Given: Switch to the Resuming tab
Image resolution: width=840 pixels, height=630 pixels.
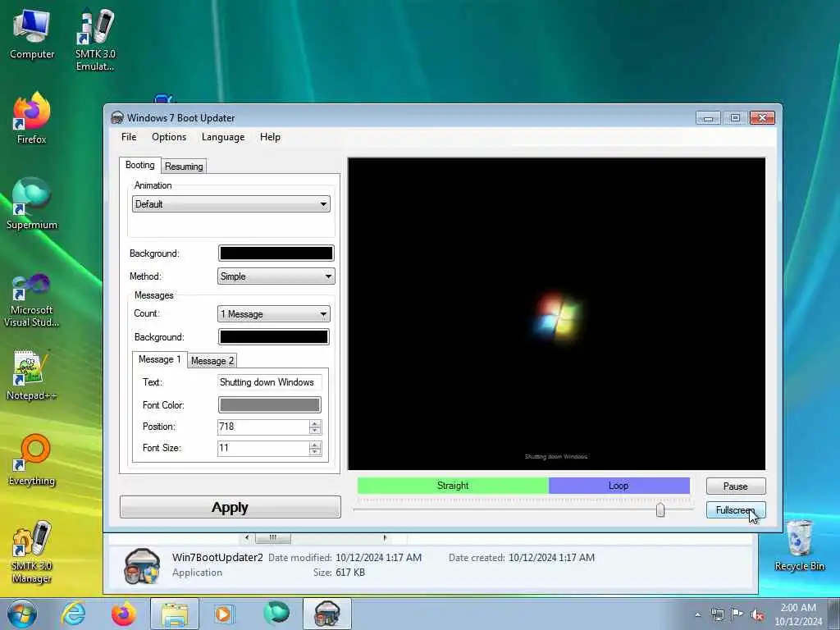Looking at the screenshot, I should click(x=184, y=167).
